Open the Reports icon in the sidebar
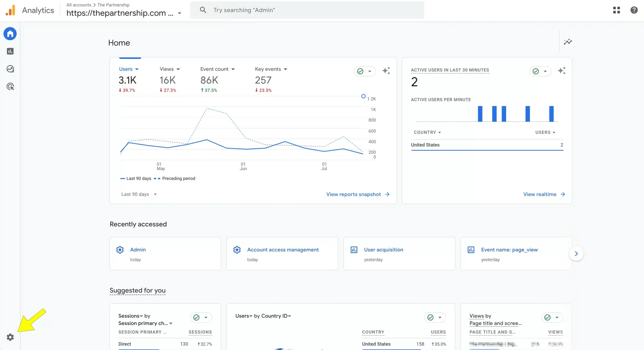This screenshot has height=350, width=644. click(10, 51)
